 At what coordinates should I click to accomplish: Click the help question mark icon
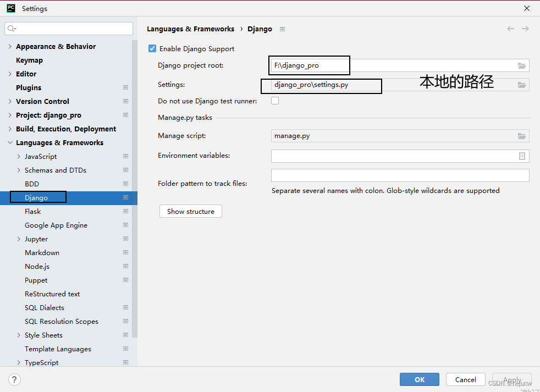point(14,379)
